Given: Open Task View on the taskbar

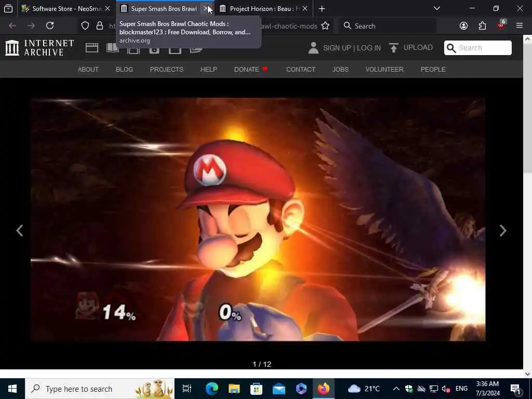Looking at the screenshot, I should (x=187, y=389).
